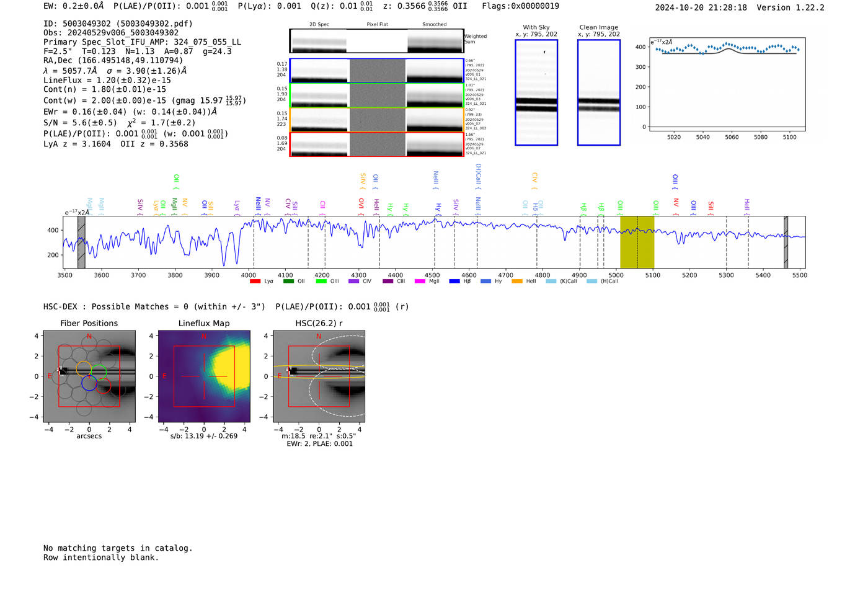Click the blue fiber circle in Fiber Positions
The image size is (868, 591).
[89, 383]
